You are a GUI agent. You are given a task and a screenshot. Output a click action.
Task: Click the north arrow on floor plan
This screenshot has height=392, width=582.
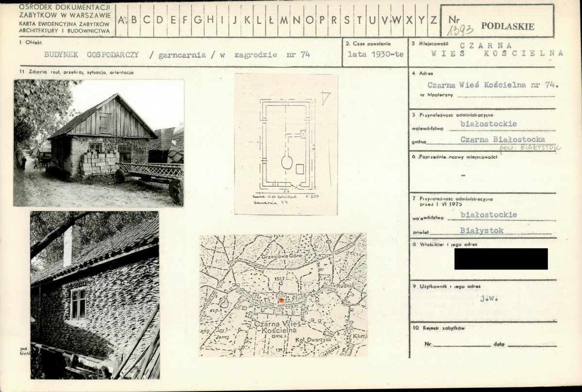pos(325,98)
